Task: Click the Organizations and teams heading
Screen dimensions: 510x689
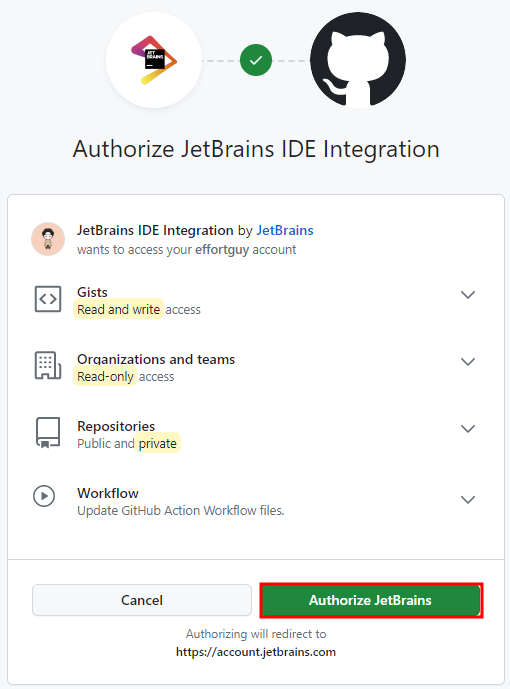Action: point(156,359)
